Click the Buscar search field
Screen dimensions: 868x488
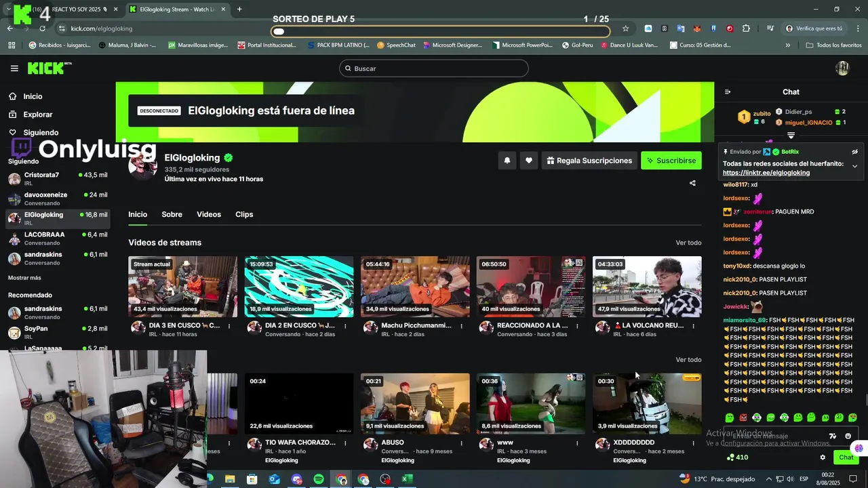click(x=434, y=68)
